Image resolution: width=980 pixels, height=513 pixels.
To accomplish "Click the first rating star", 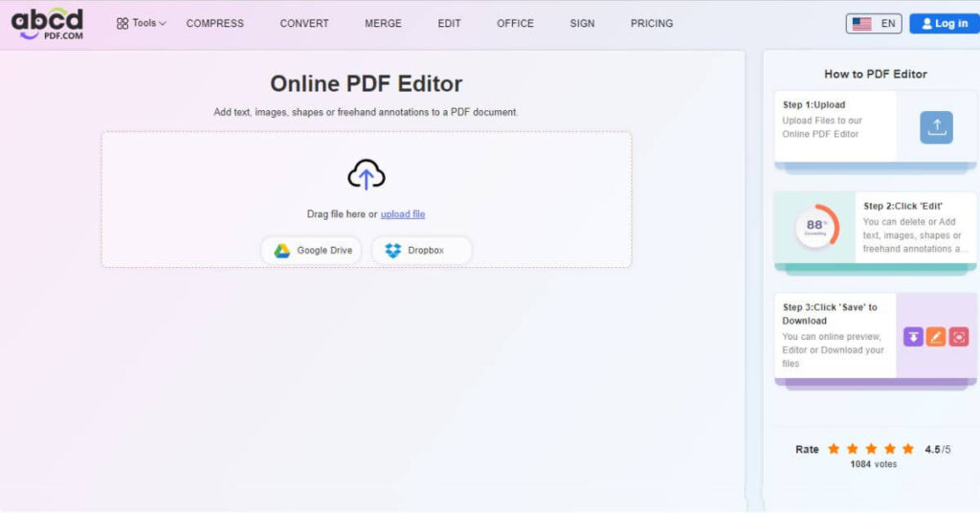I will click(x=834, y=449).
